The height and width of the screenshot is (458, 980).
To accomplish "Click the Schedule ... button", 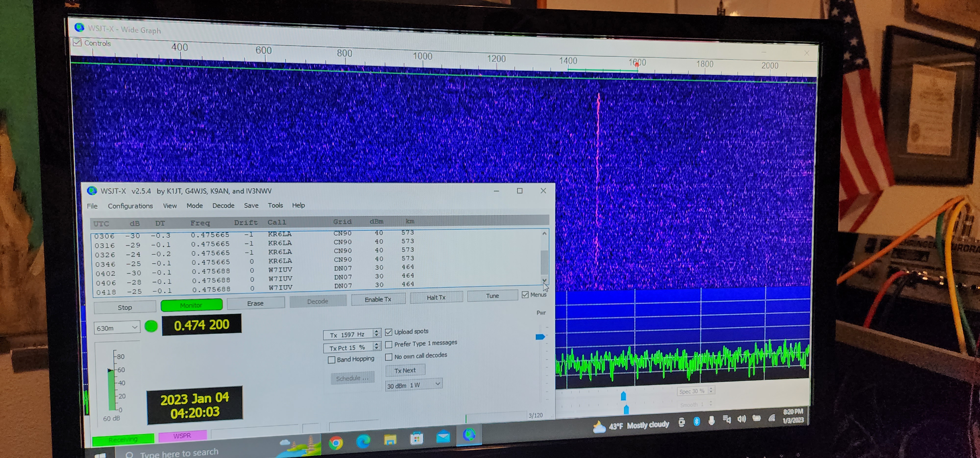I will tap(352, 378).
